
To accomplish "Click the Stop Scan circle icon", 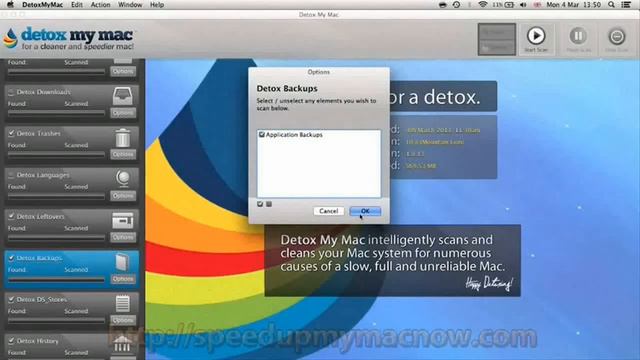I will point(617,37).
